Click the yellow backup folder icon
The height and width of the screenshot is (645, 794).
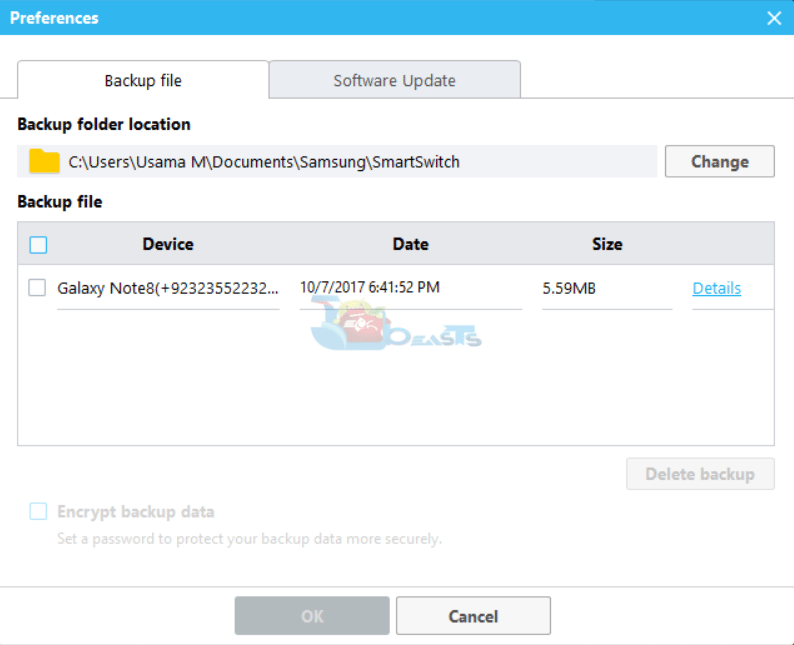44,162
